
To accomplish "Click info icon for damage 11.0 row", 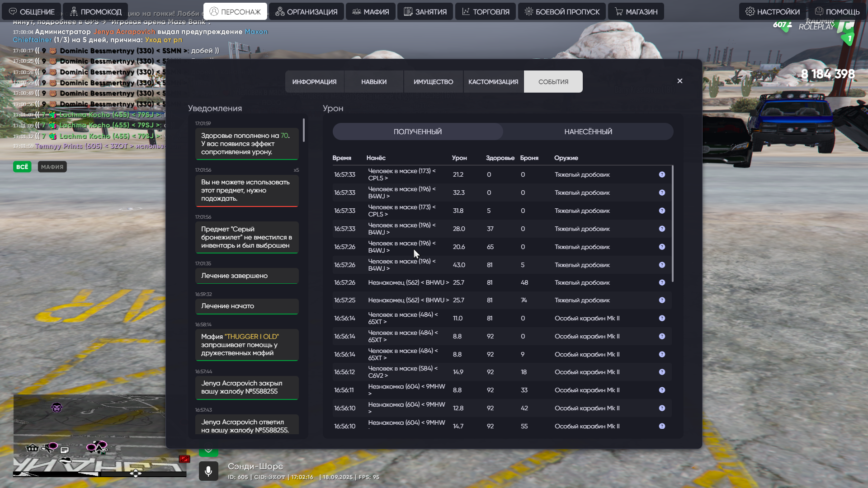I will click(662, 318).
